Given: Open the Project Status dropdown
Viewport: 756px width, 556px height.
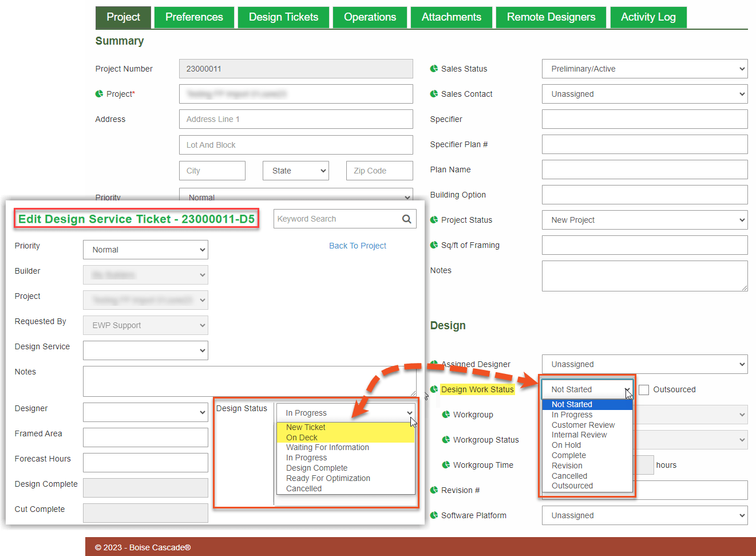Looking at the screenshot, I should [x=644, y=220].
